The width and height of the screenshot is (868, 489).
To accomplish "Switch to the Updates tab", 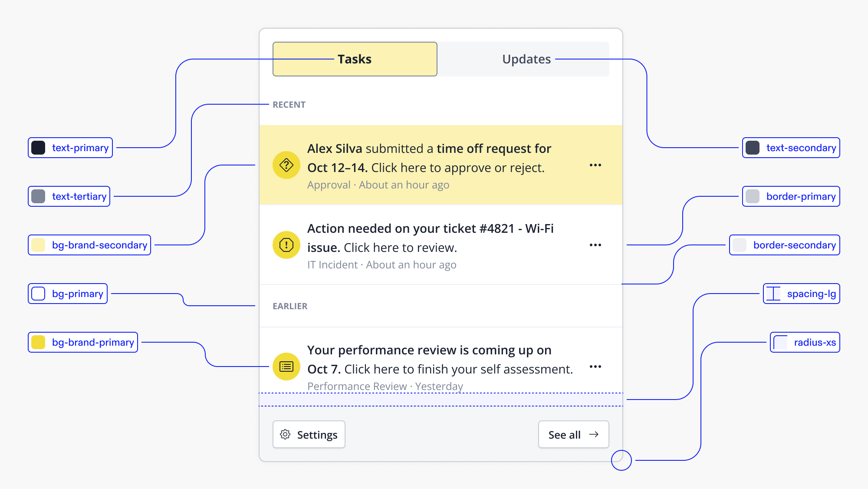I will (x=526, y=59).
